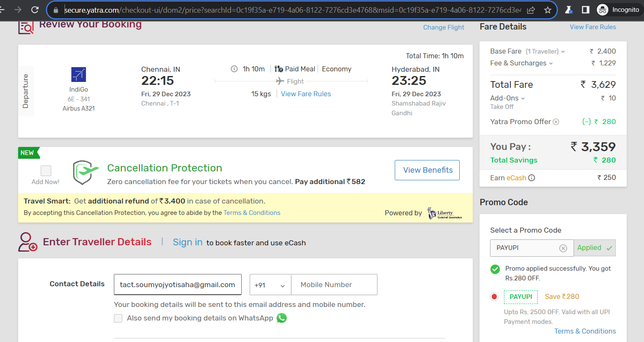Click Change Flight link
Viewport: 644px width, 342px height.
[x=444, y=27]
